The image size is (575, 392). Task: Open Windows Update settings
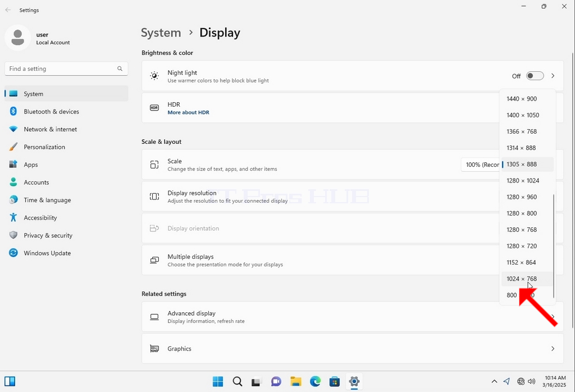pos(66,253)
